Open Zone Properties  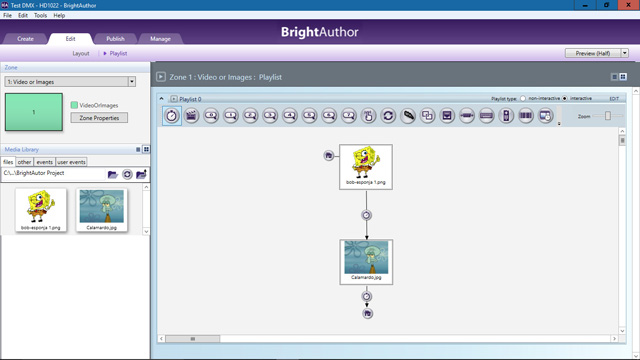(x=99, y=118)
